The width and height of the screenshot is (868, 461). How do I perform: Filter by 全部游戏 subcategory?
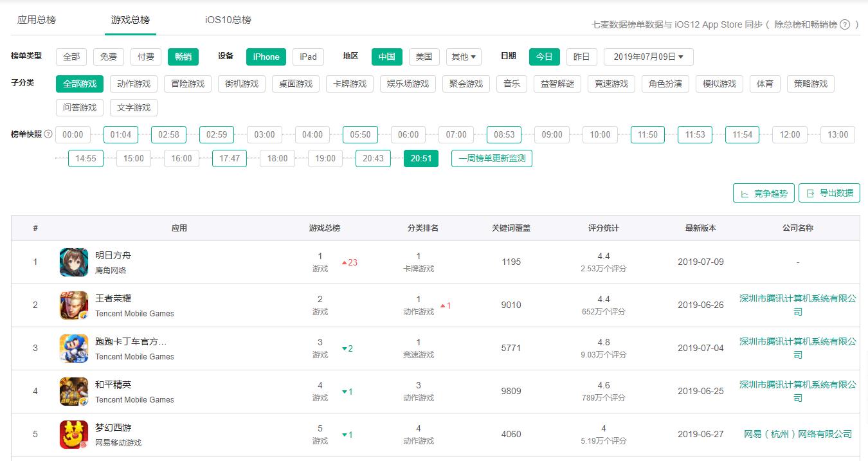click(x=80, y=84)
